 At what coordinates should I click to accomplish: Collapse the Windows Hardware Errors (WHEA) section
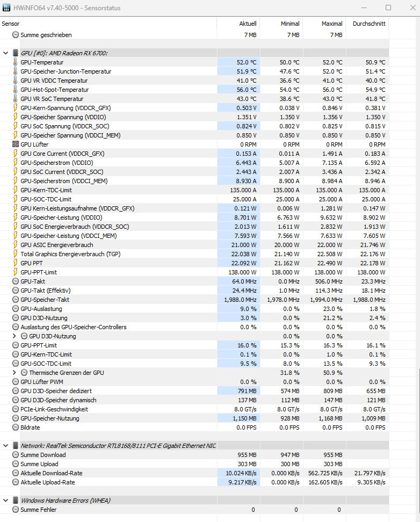tap(6, 501)
